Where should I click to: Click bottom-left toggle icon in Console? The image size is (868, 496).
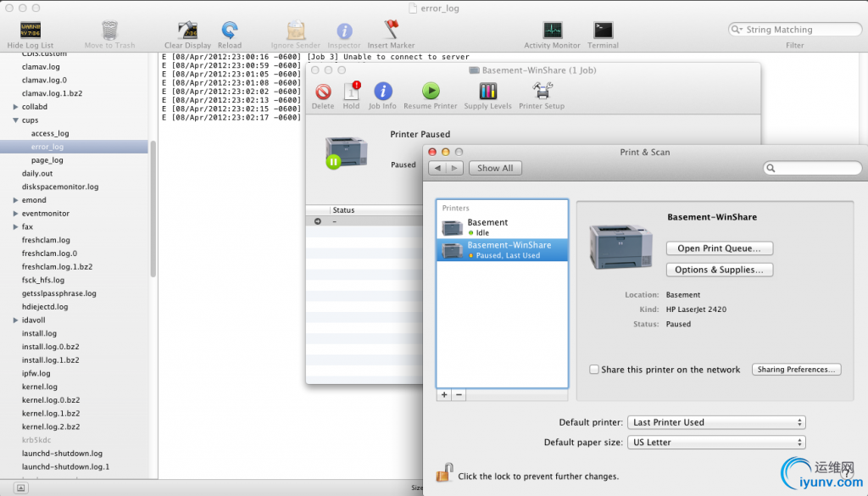coord(20,488)
